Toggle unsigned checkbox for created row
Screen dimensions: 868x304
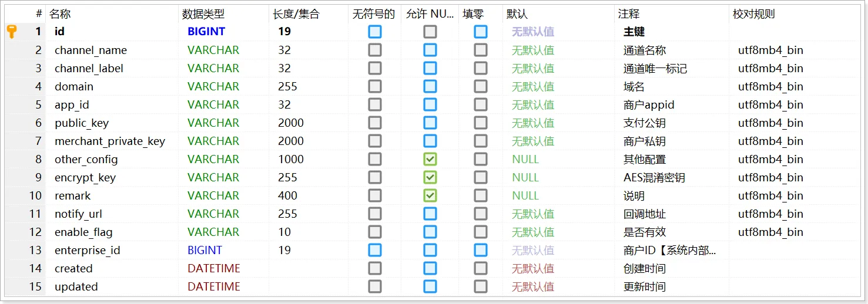pos(375,268)
